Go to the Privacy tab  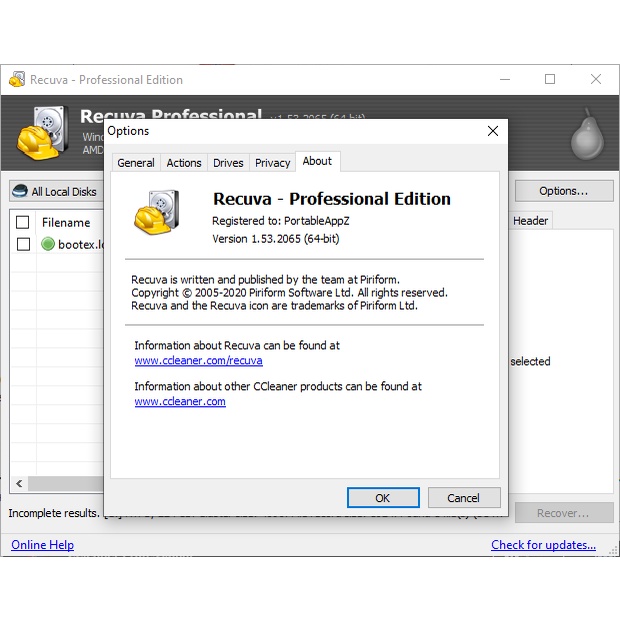coord(272,163)
